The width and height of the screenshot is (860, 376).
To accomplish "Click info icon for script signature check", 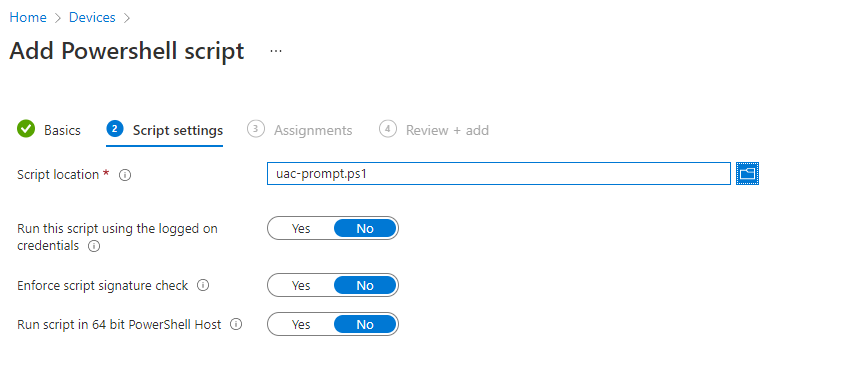I will click(203, 286).
